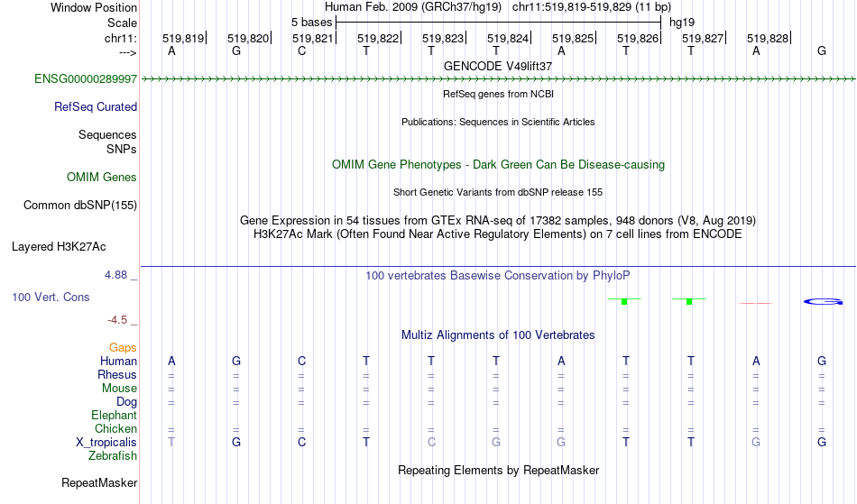857x504 pixels.
Task: Click ruler base G below 519,820
Action: pos(236,51)
